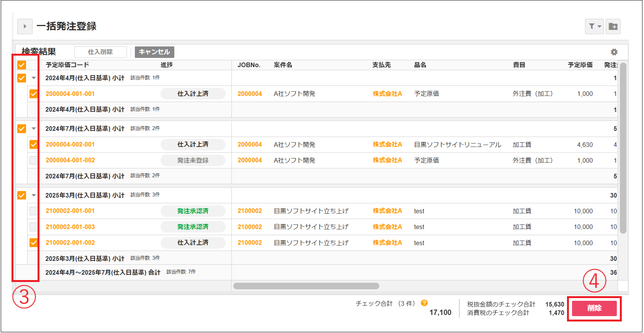This screenshot has height=333, width=644.
Task: Click the horizontal scrollbar thumb
Action: 306,286
